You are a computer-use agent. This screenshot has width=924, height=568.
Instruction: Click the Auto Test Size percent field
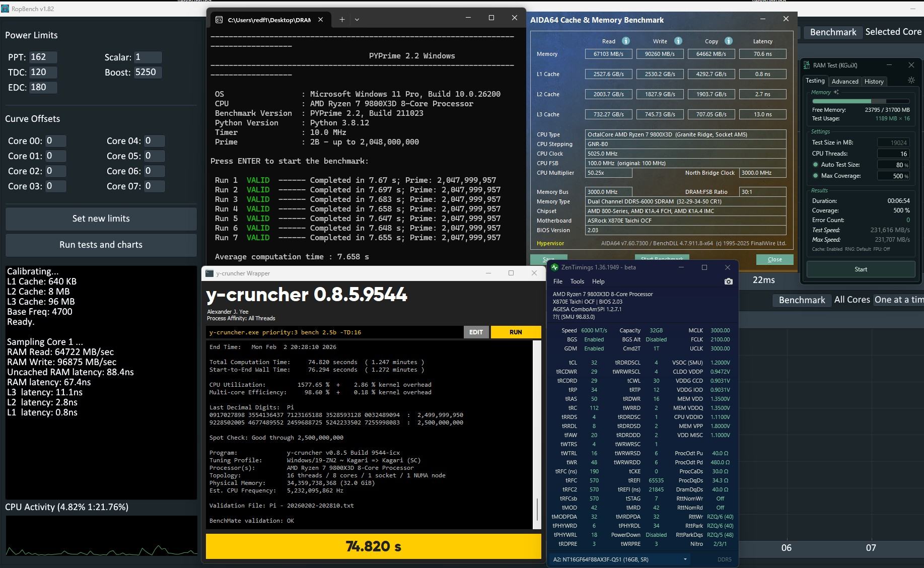click(894, 165)
